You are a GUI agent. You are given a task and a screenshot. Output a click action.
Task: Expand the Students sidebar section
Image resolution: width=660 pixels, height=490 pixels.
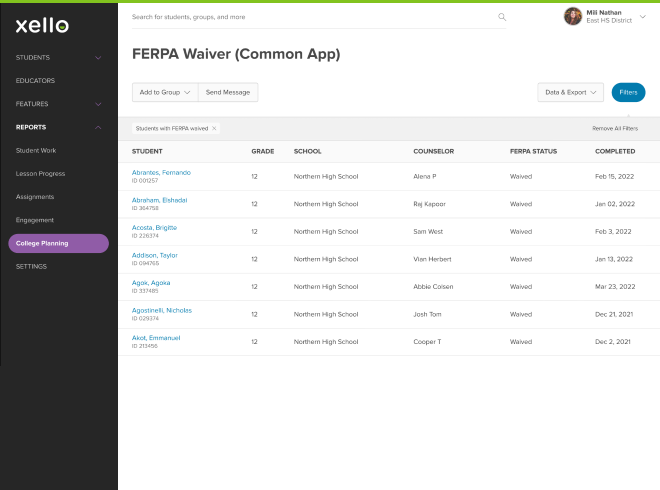(97, 58)
